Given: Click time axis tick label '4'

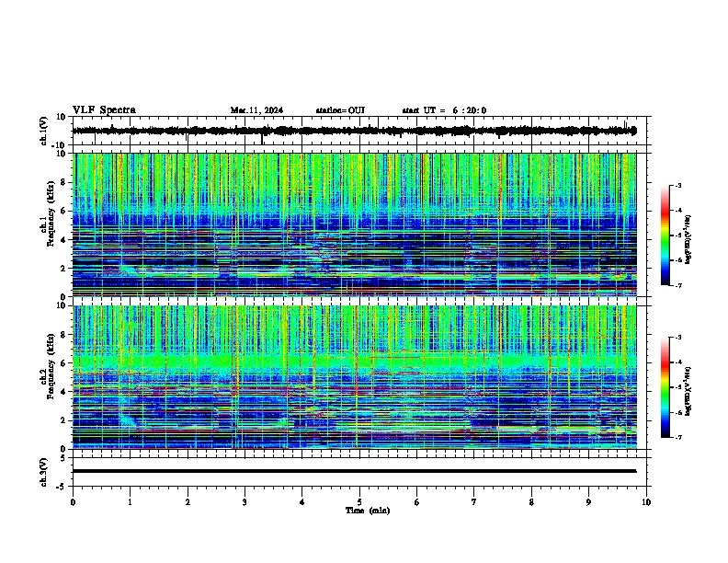Looking at the screenshot, I should coord(302,502).
